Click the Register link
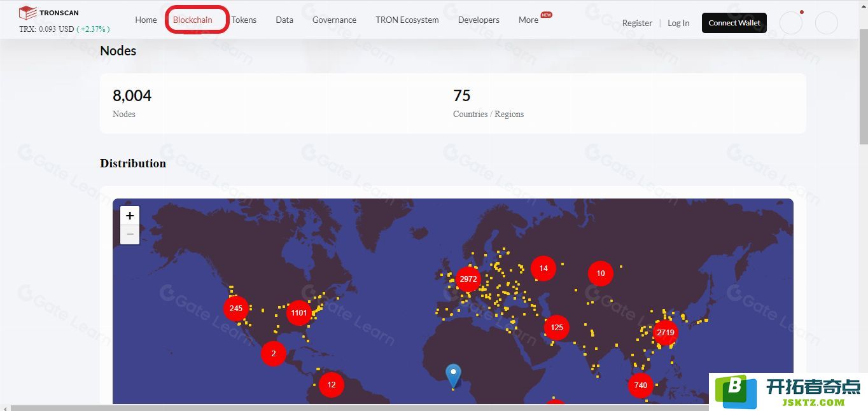 click(x=637, y=23)
